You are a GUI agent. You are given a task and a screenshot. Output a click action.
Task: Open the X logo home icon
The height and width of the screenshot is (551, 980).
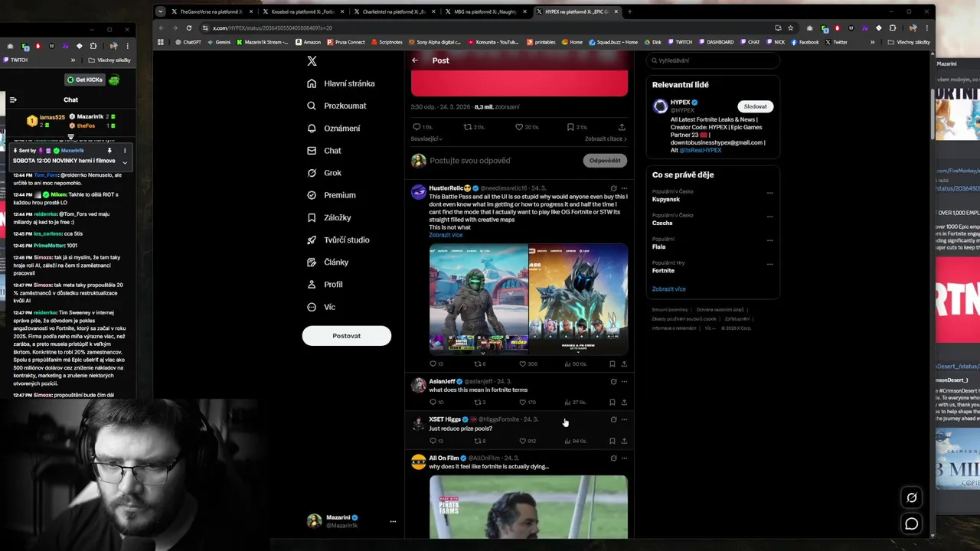(x=312, y=60)
